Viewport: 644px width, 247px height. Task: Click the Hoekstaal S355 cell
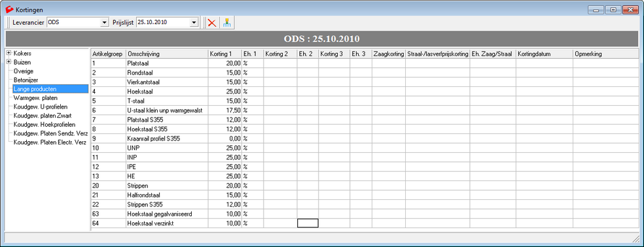tap(167, 129)
